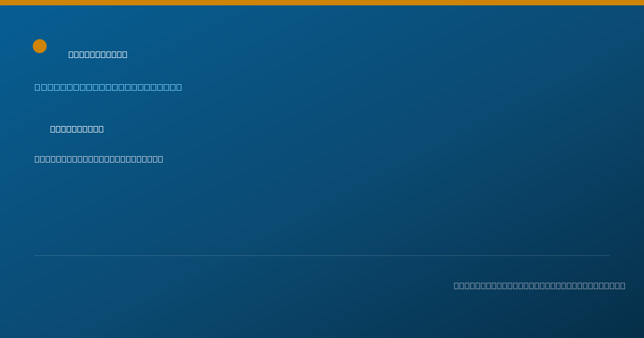Click the second bold white heading
Image resolution: width=644 pixels, height=338 pixels.
tap(77, 129)
